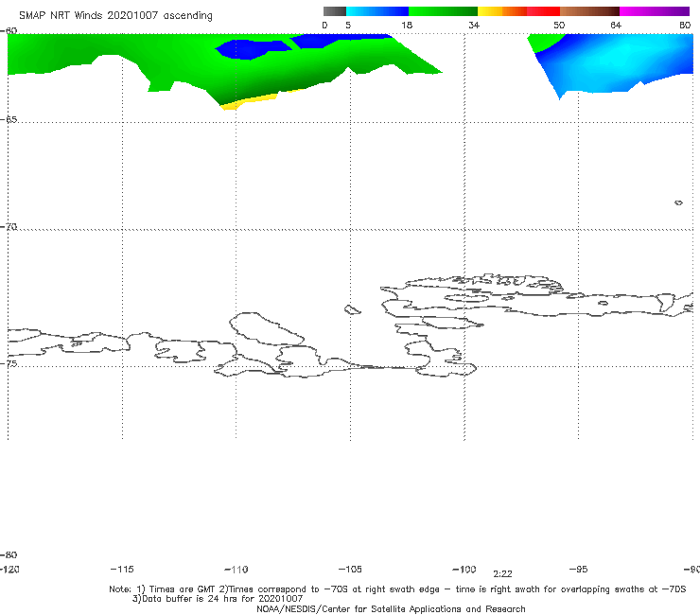Click the color bar label '64'
The height and width of the screenshot is (615, 700).
[x=616, y=26]
